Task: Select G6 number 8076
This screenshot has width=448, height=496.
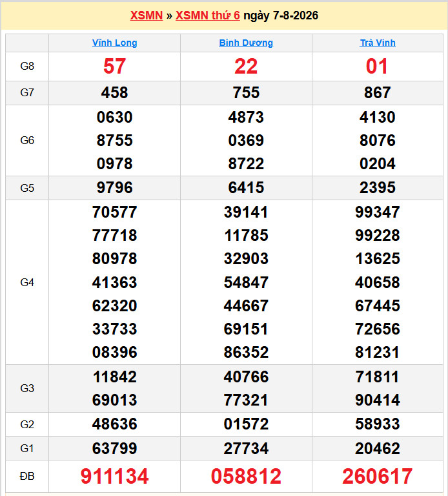Action: (x=378, y=140)
